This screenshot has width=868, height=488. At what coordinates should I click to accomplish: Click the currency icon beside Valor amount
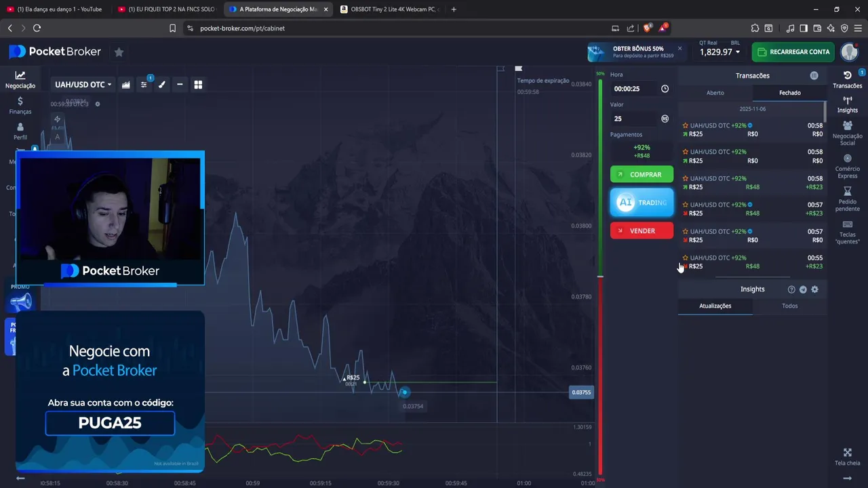pyautogui.click(x=665, y=119)
